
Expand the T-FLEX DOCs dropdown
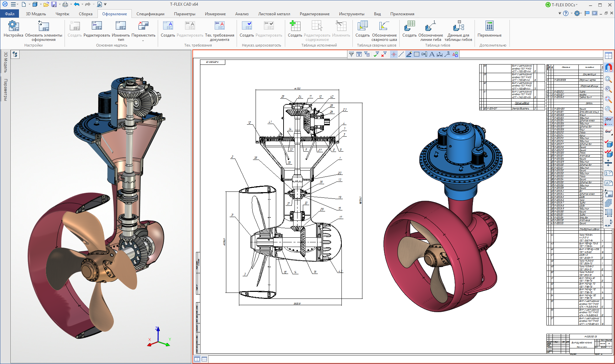pyautogui.click(x=577, y=5)
